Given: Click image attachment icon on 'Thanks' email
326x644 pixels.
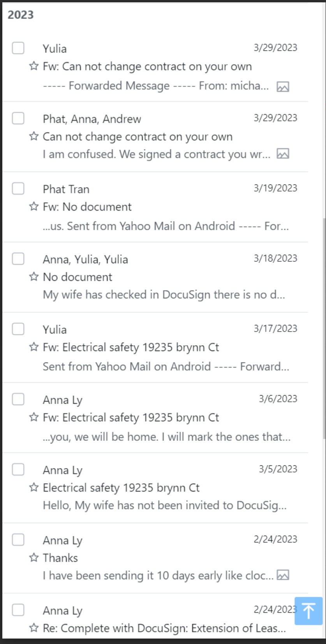Looking at the screenshot, I should (x=283, y=575).
